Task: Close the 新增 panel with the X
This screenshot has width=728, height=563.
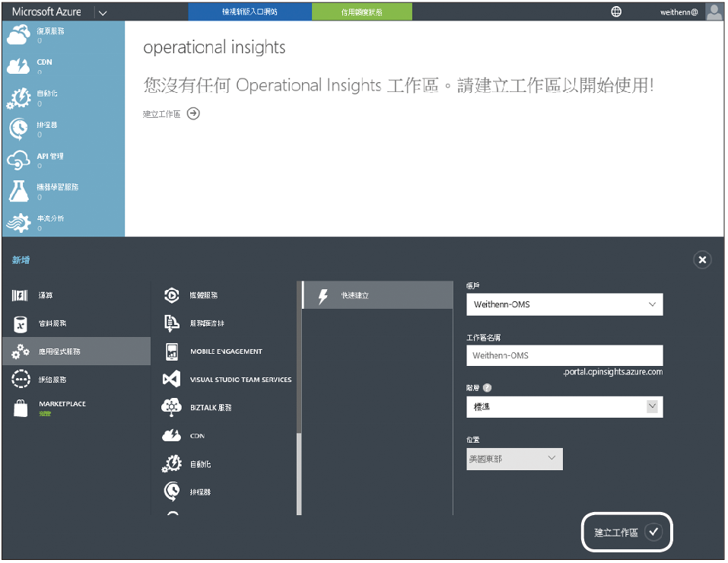Action: [702, 259]
